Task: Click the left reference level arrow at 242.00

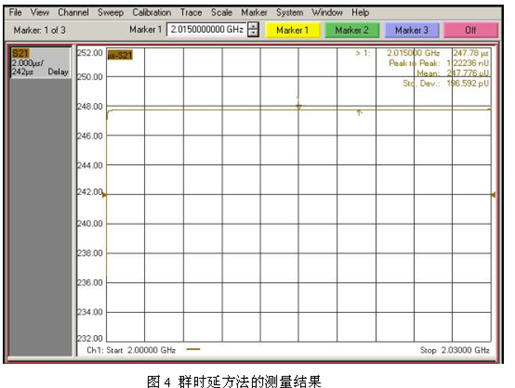Action: tap(104, 195)
